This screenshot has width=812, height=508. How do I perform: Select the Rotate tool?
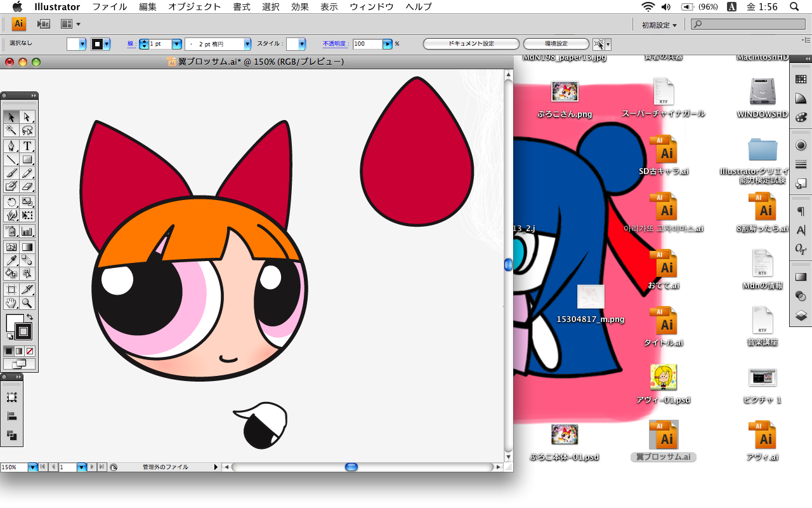click(11, 202)
